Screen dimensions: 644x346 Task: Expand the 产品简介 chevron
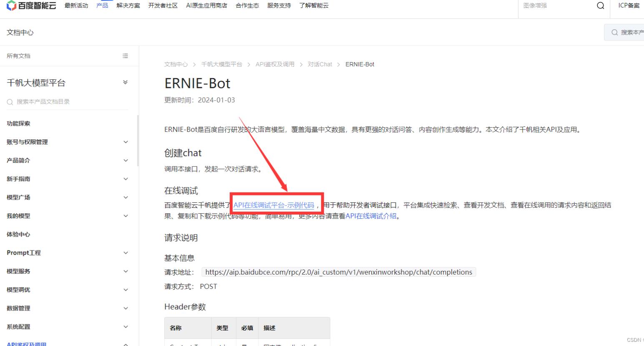click(x=125, y=160)
